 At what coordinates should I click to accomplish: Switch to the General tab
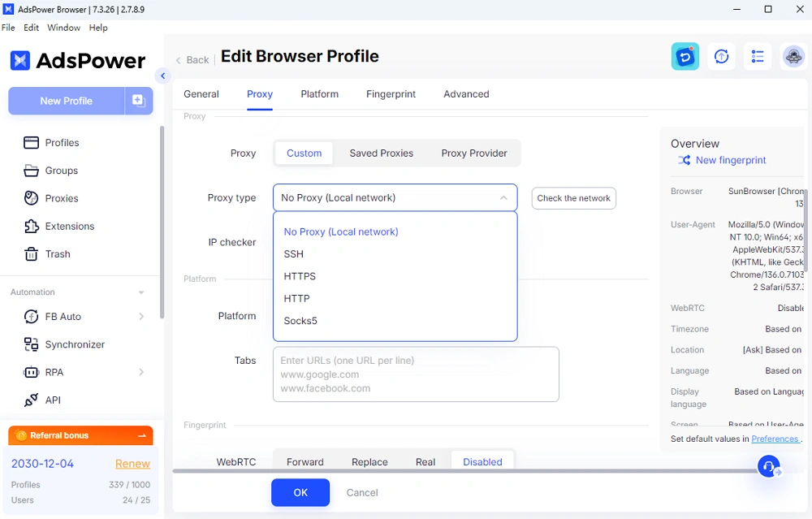coord(201,94)
